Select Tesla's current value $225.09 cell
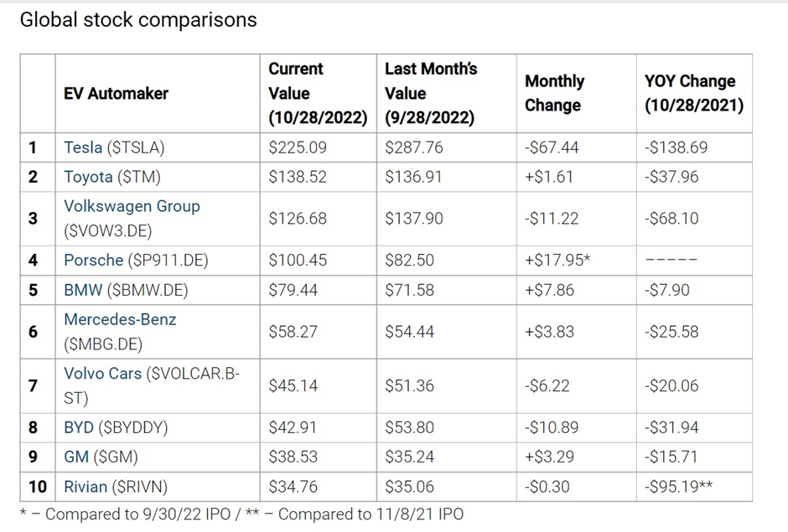Viewport: 788px width, 532px height. point(298,147)
